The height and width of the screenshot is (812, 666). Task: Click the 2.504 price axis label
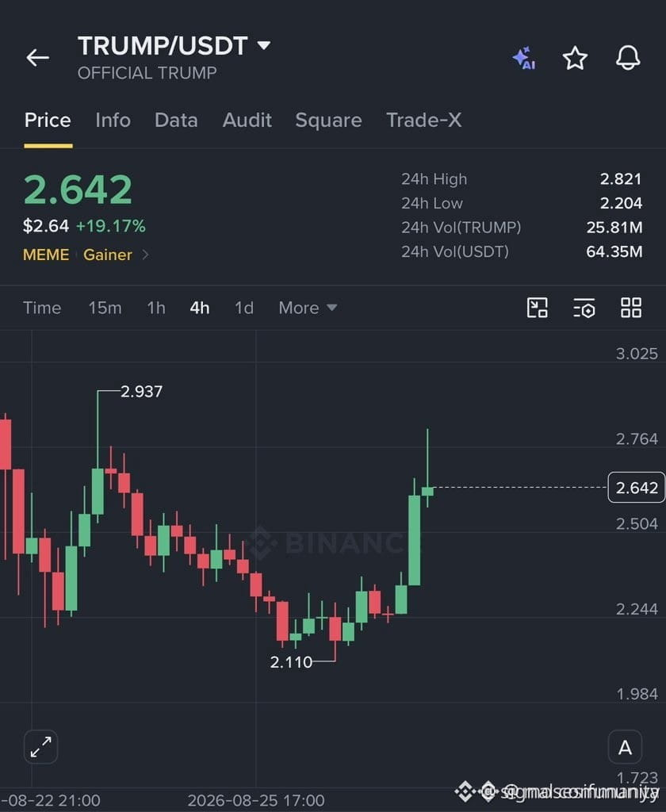click(x=637, y=524)
